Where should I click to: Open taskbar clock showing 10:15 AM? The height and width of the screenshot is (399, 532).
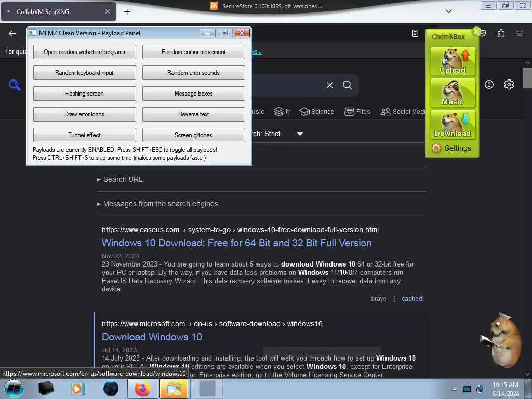click(x=505, y=389)
